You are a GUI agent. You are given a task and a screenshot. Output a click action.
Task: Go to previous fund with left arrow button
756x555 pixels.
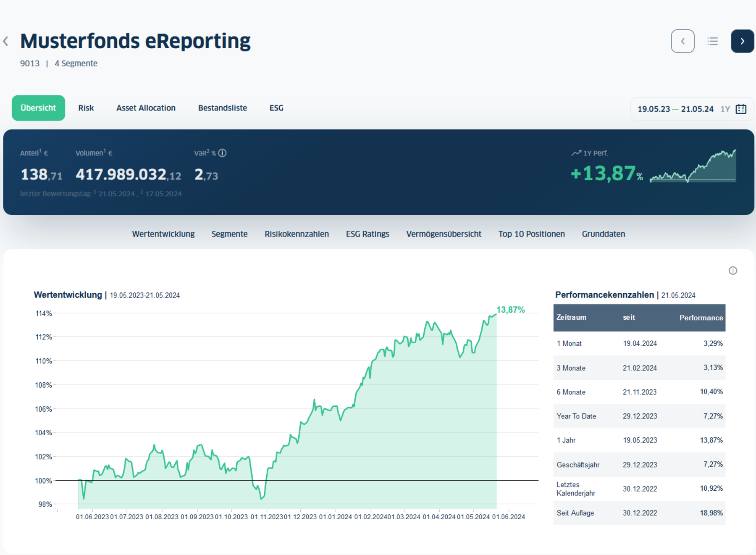coord(682,41)
